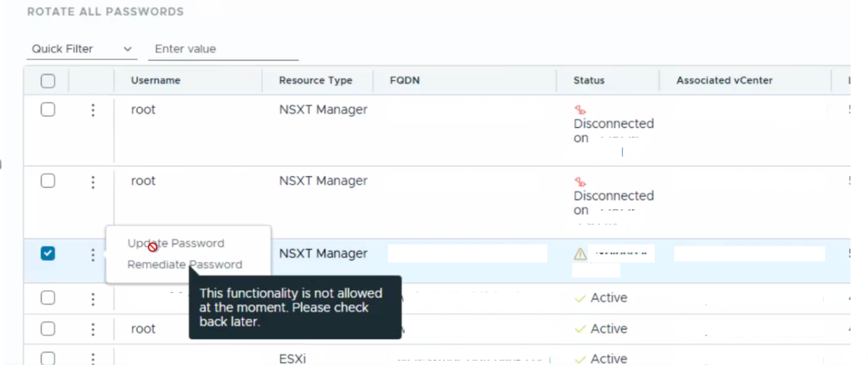868x369 pixels.
Task: Click the warning triangle status icon
Action: [580, 254]
